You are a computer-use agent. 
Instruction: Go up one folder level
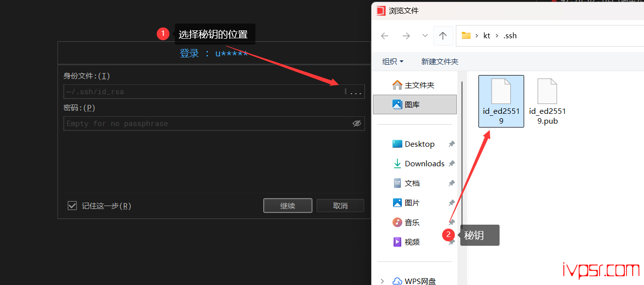pos(443,36)
